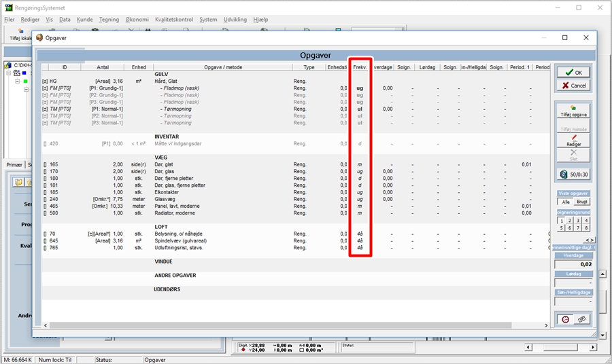Screen dimensions: 612x364
Task: Select the Primær tab in the main window
Action: point(14,165)
